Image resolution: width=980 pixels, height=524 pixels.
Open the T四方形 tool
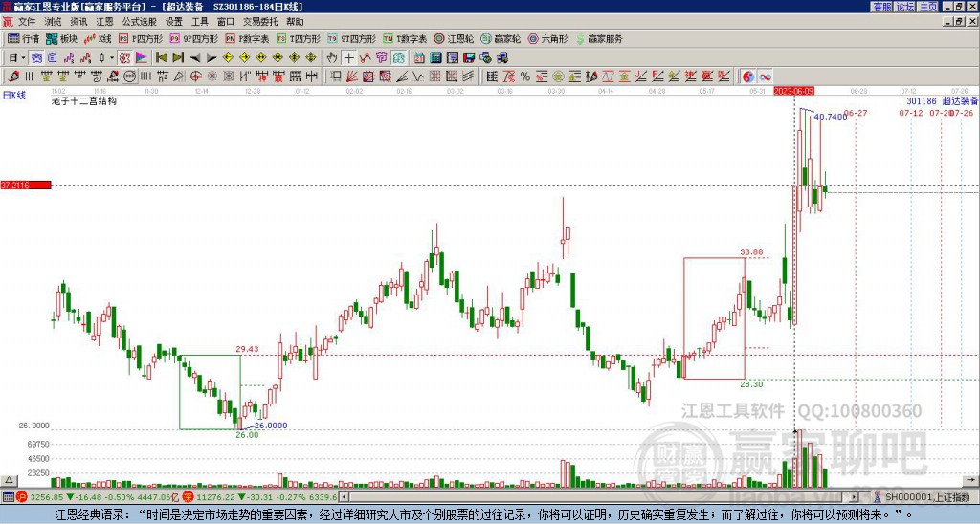pos(299,38)
